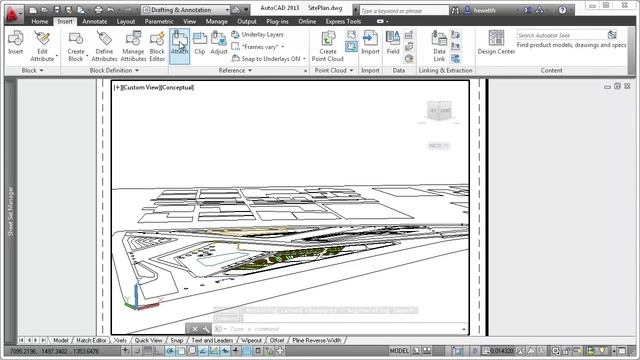The height and width of the screenshot is (360, 640).
Task: Click Create Point Cloud
Action: click(x=328, y=46)
